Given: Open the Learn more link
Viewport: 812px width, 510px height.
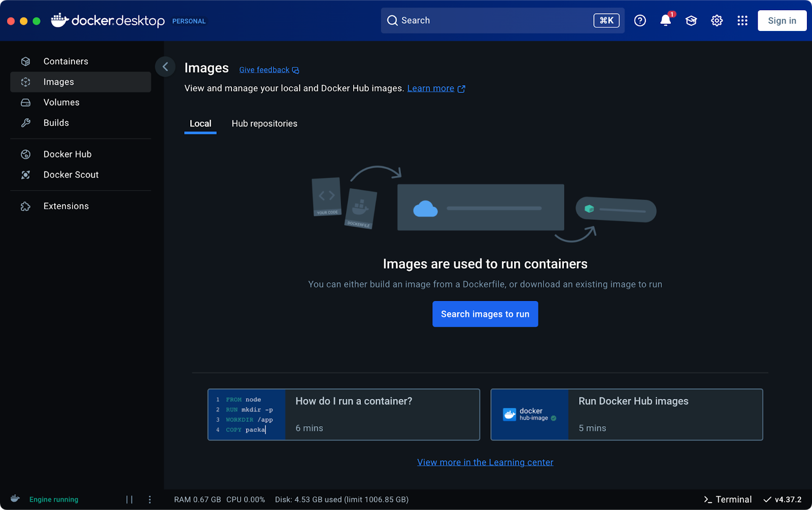Looking at the screenshot, I should click(x=431, y=88).
